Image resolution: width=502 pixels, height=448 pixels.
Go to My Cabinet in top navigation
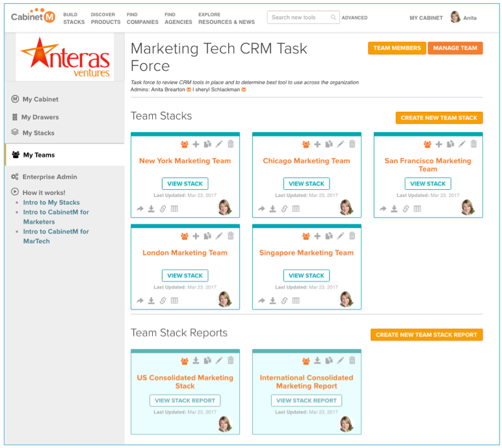426,18
